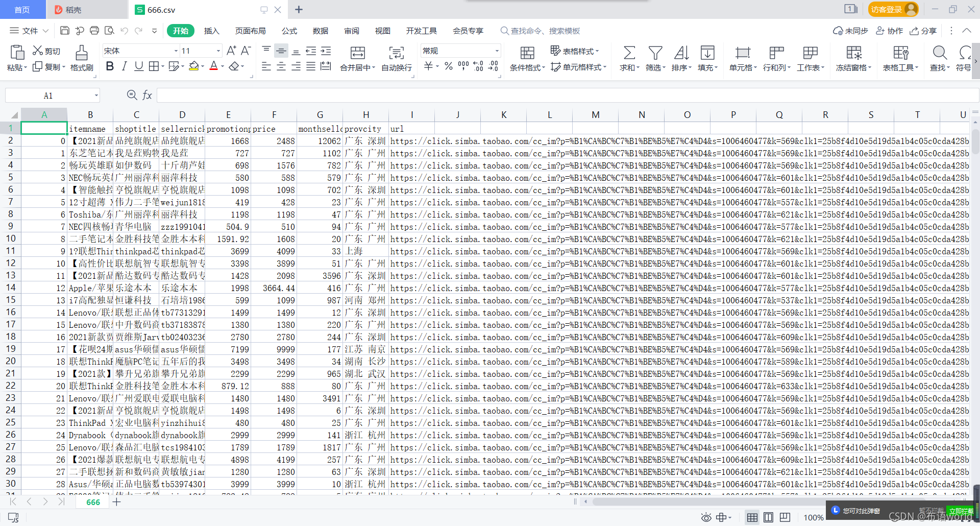This screenshot has height=526, width=980.
Task: Click the Filter funnel icon
Action: point(655,53)
